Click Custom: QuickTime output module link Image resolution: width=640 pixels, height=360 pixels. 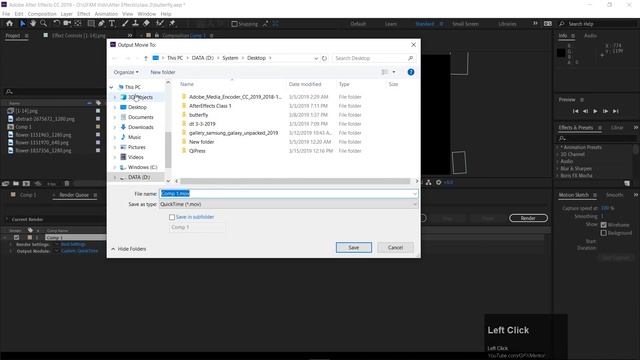[x=80, y=251]
